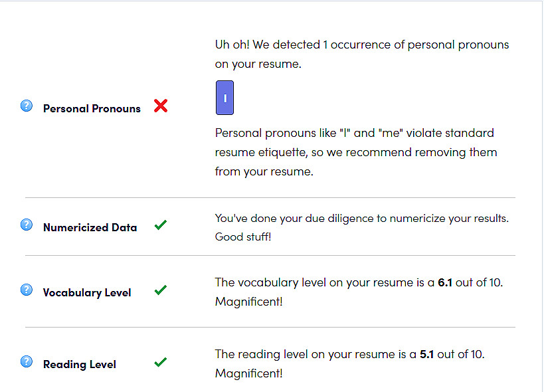The image size is (544, 392).
Task: Click the help icon beside Personal Pronouns
Action: pyautogui.click(x=27, y=105)
